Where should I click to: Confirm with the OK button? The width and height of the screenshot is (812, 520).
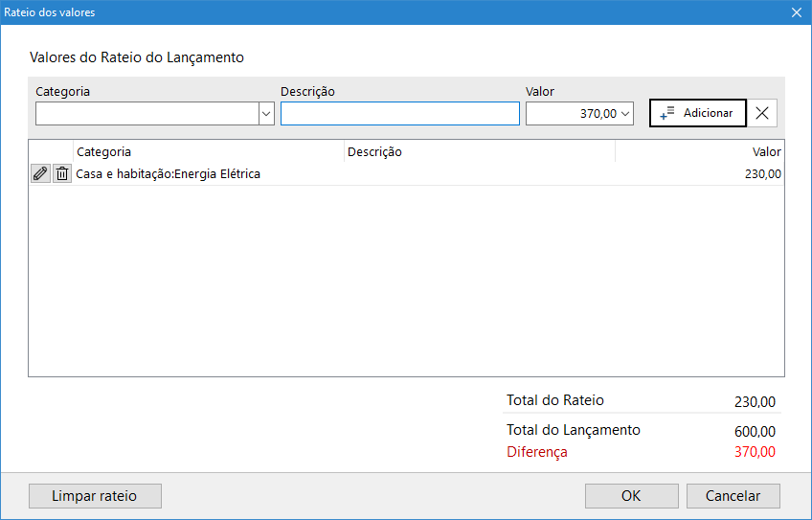pyautogui.click(x=631, y=496)
